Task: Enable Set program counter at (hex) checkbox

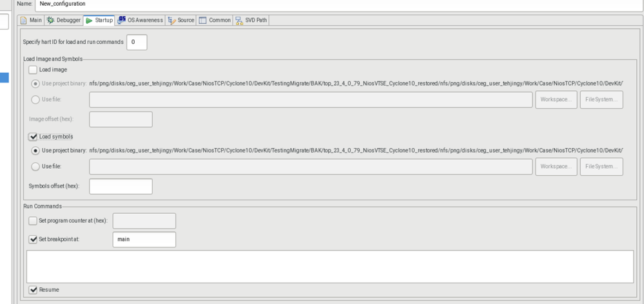Action: [x=33, y=221]
